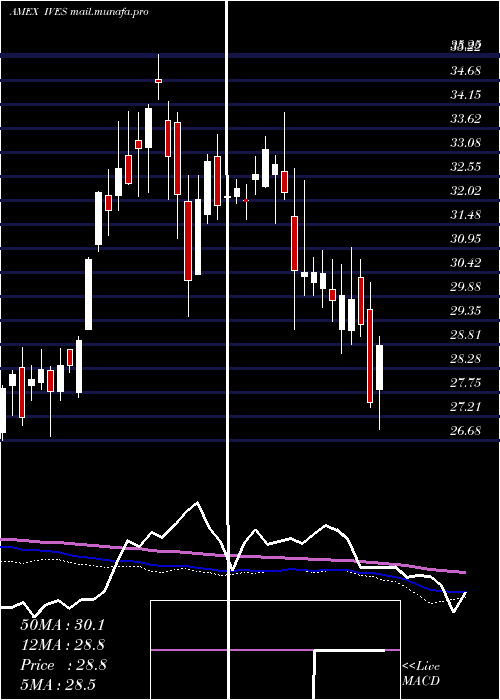Image resolution: width=500 pixels, height=700 pixels.
Task: Click the 33.08 price axis label
Action: (466, 142)
